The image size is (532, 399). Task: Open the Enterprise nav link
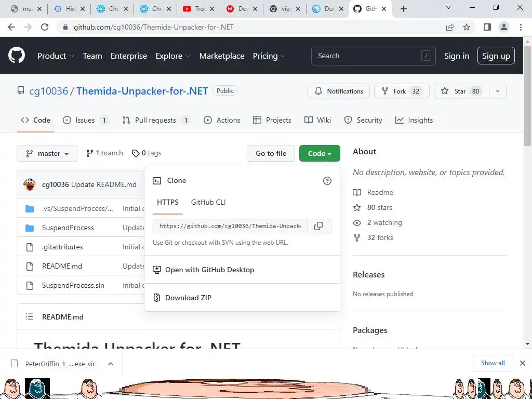[x=129, y=56]
